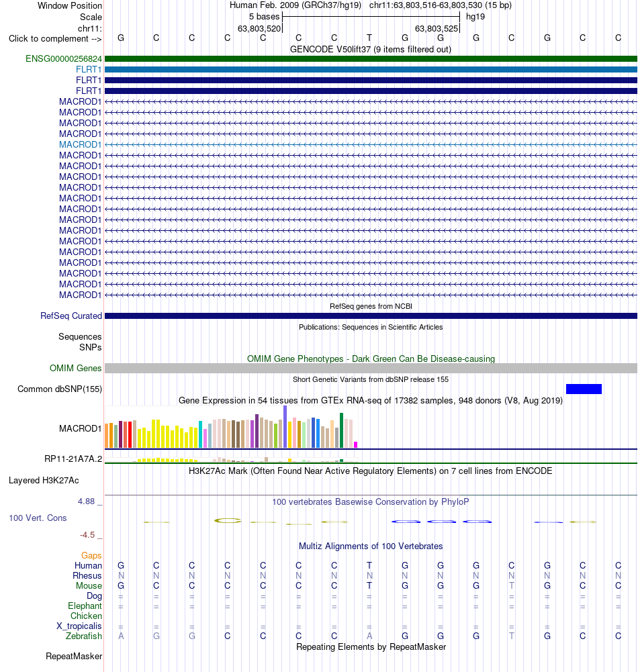Select the dark blue RefSeq Curated bar
638x672 pixels.
point(371,316)
